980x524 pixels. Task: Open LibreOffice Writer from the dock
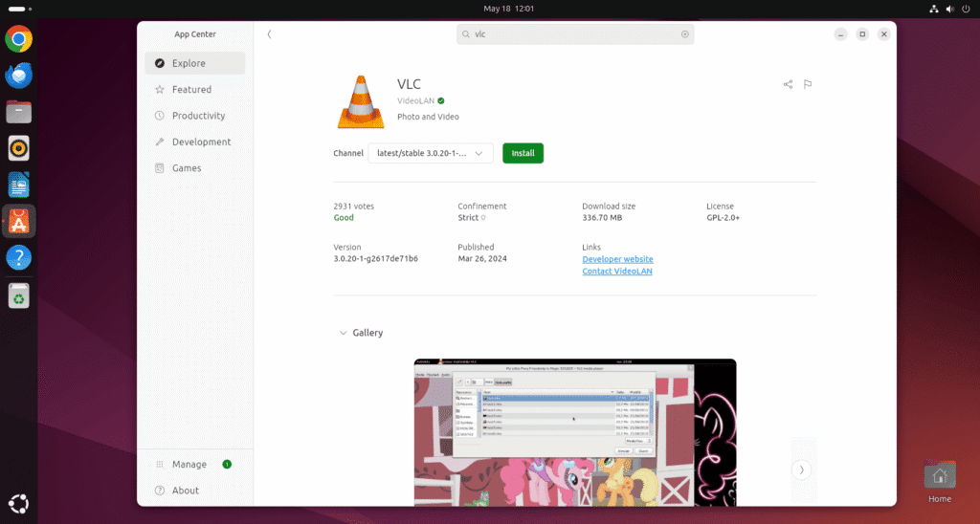coord(19,185)
